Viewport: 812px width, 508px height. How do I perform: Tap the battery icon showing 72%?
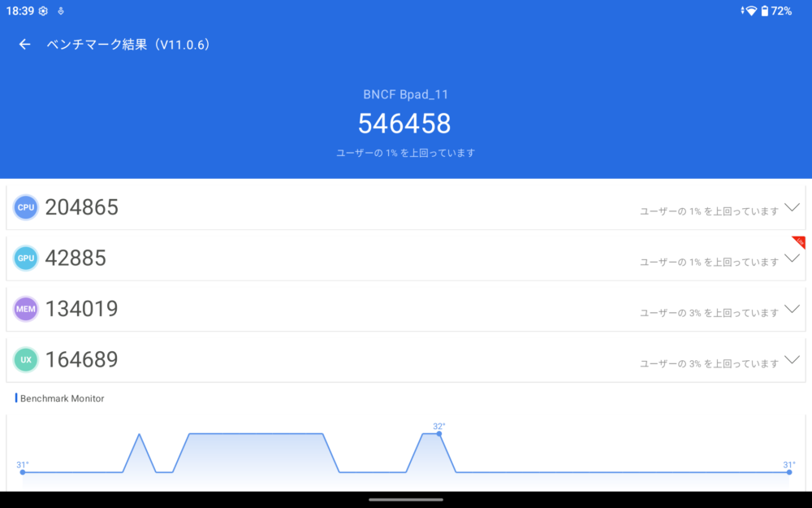(764, 11)
